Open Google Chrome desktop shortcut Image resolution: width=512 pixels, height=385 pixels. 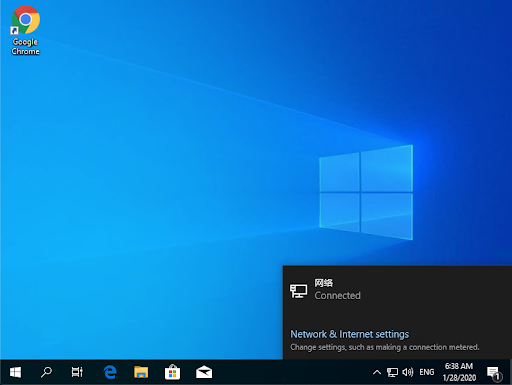(x=26, y=30)
